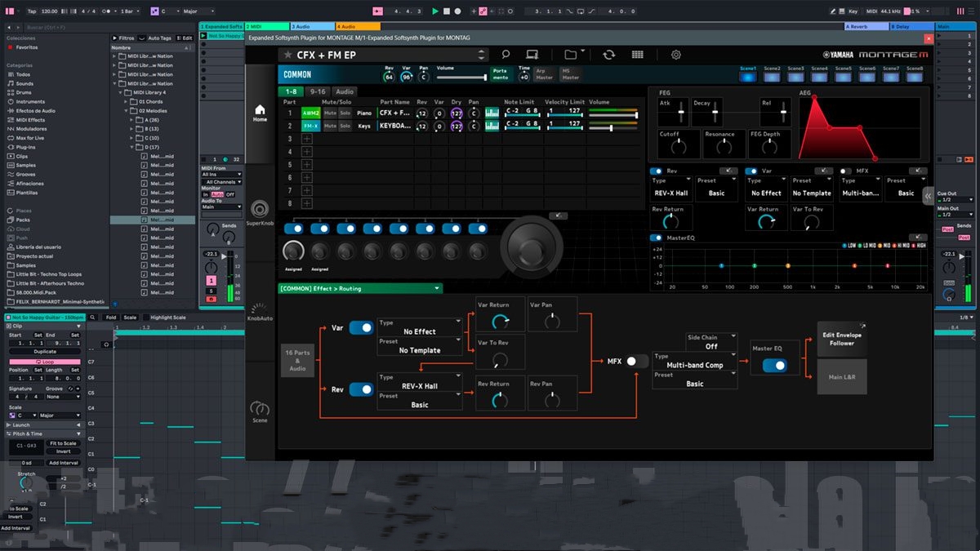
Task: Add a part in slot 3
Action: [307, 140]
